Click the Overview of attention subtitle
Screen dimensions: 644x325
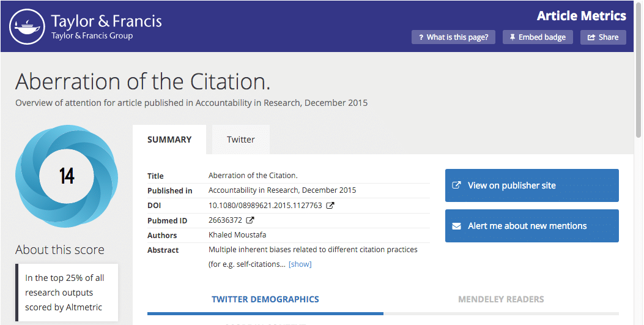[x=191, y=103]
